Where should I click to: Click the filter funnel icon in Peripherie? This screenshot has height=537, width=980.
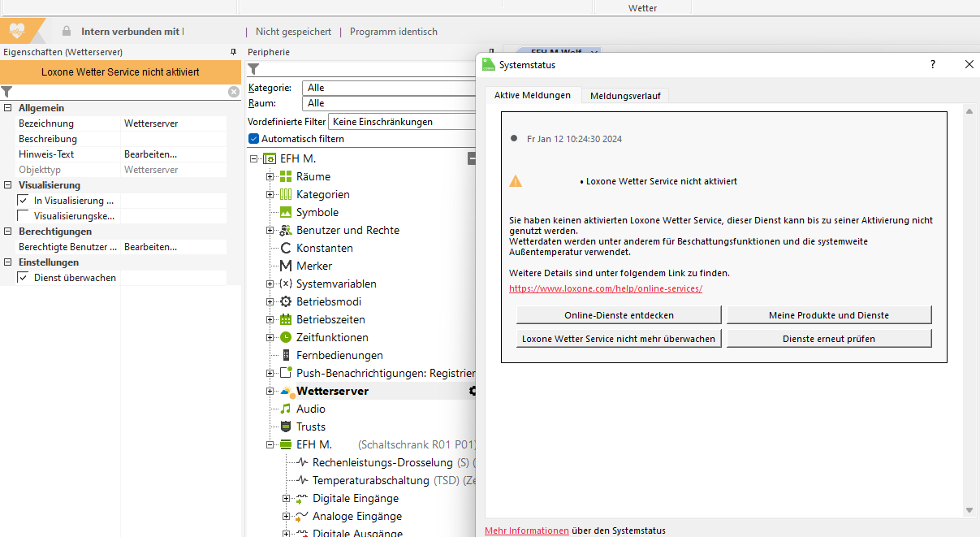pos(253,69)
